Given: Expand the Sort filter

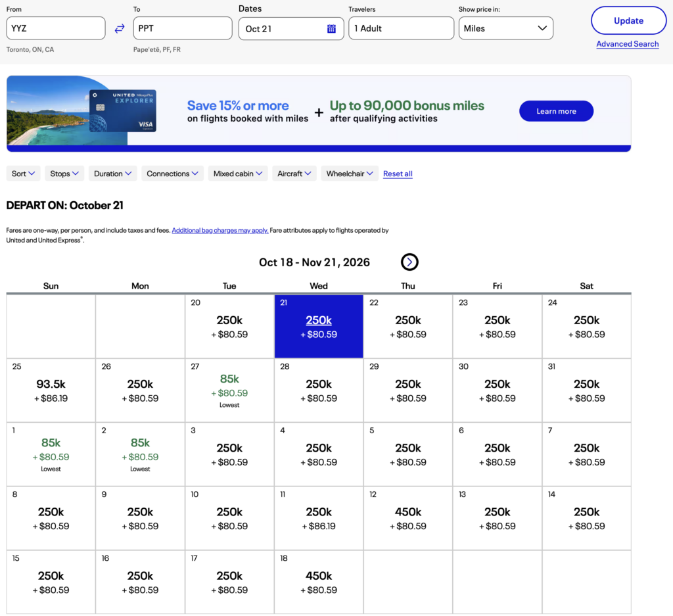Looking at the screenshot, I should (23, 174).
